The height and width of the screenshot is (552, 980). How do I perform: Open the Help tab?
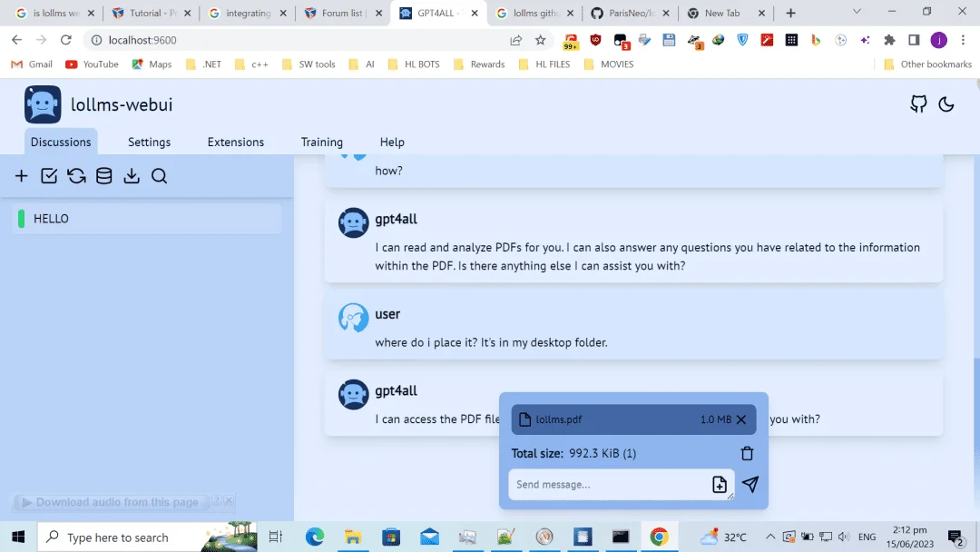pyautogui.click(x=392, y=142)
